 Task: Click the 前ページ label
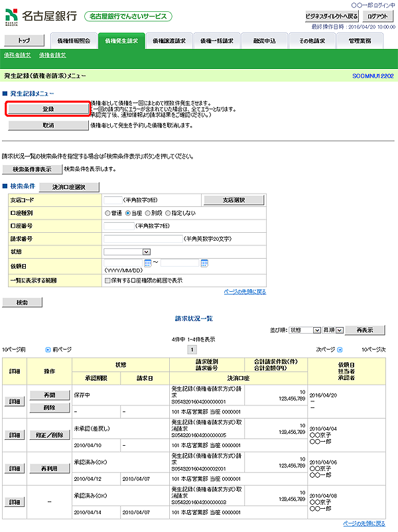pyautogui.click(x=62, y=350)
